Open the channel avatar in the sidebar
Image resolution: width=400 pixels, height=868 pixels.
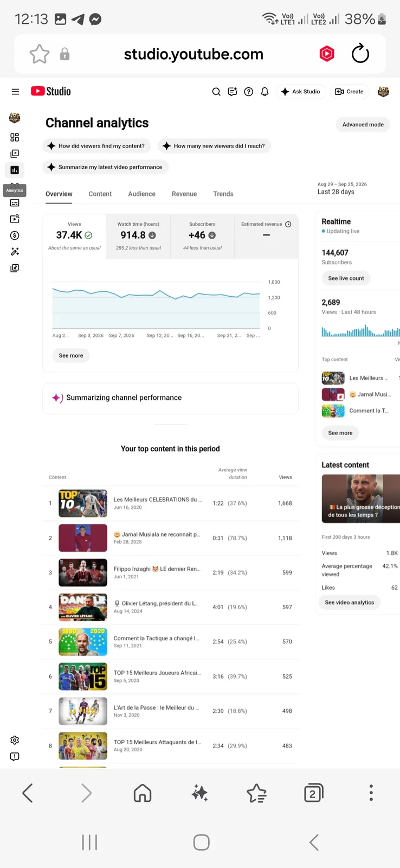point(15,117)
